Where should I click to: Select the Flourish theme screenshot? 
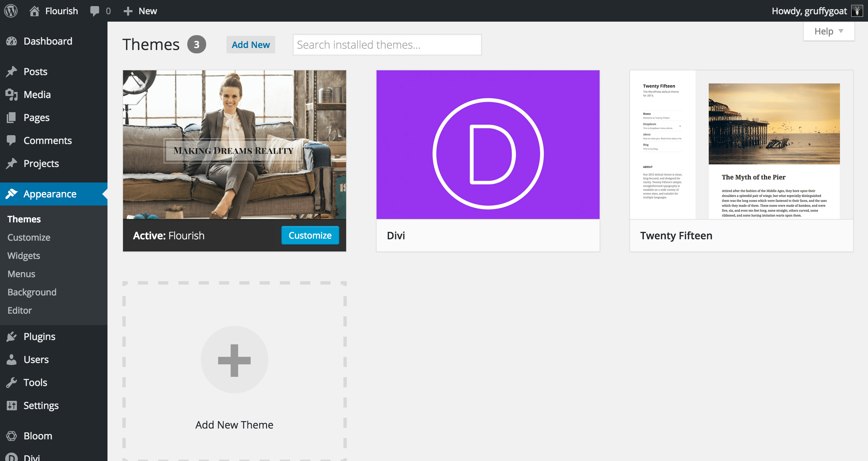click(235, 145)
